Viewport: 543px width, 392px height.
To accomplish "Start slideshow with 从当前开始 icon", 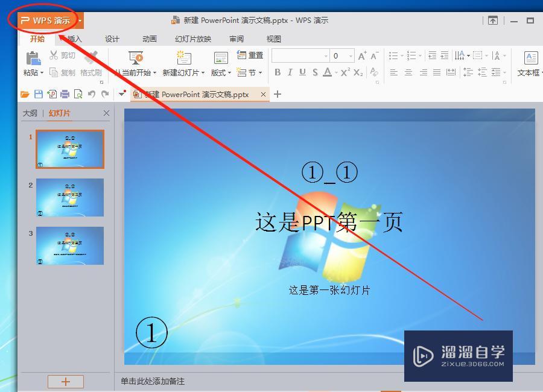I will point(136,57).
